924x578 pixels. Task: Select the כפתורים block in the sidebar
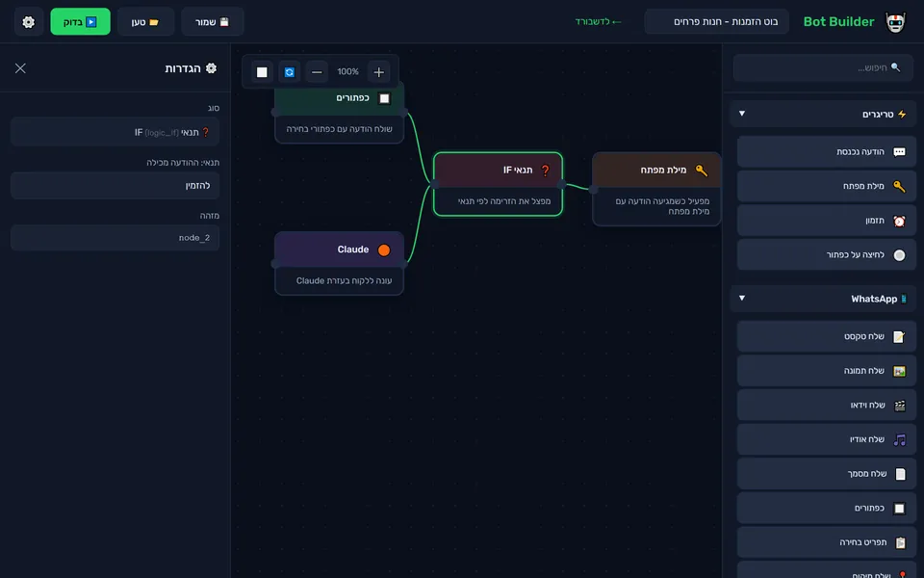[x=826, y=508]
